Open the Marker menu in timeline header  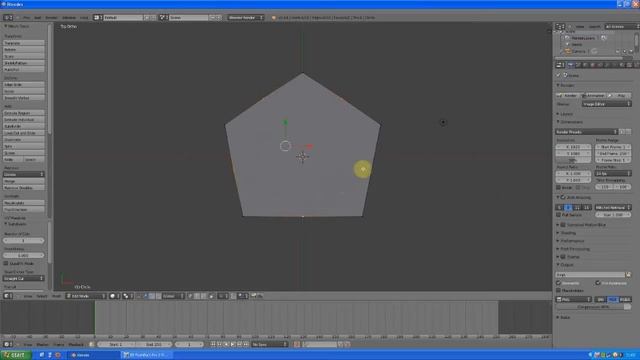42,344
